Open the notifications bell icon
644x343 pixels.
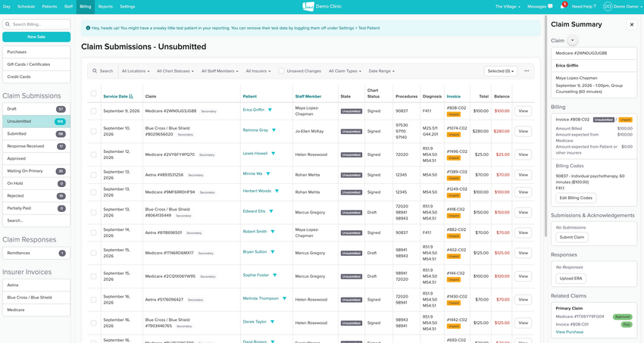(562, 7)
